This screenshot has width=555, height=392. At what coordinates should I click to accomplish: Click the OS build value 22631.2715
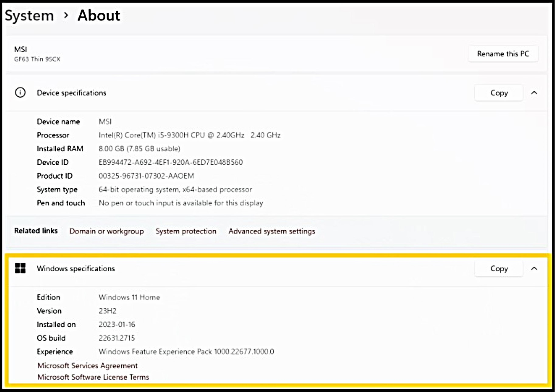point(117,338)
